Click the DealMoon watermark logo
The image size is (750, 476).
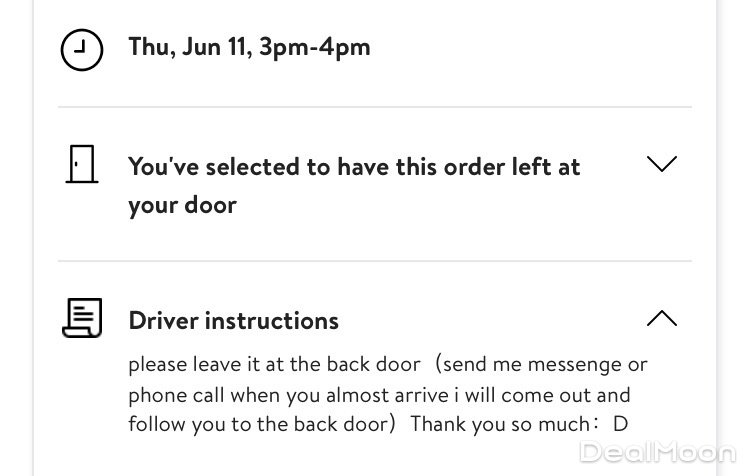[656, 453]
